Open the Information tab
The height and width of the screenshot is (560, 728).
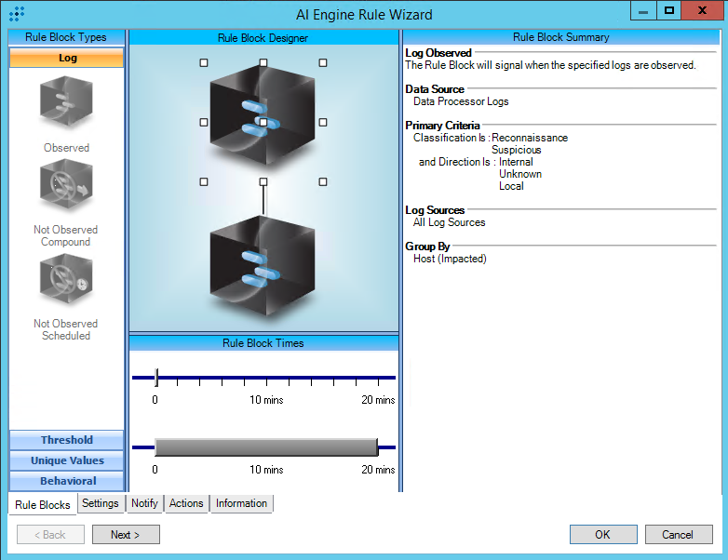[241, 503]
